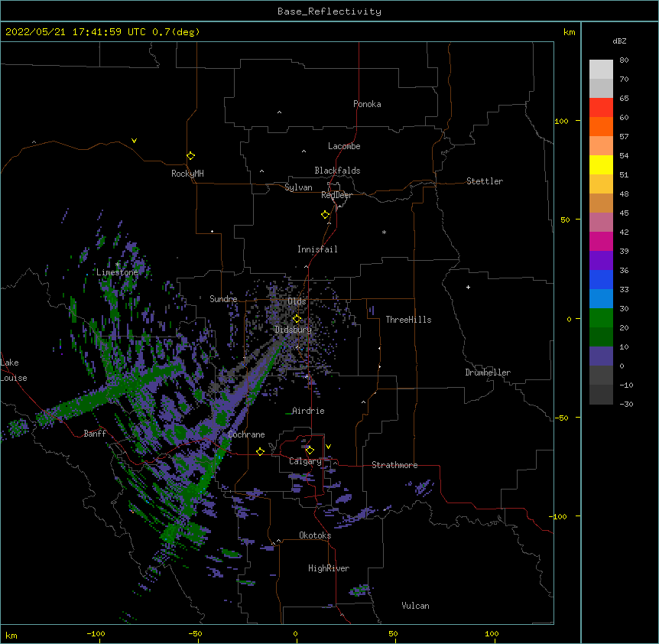The height and width of the screenshot is (644, 659).
Task: Click the yellow V marker northeast of Calgary
Action: (328, 447)
